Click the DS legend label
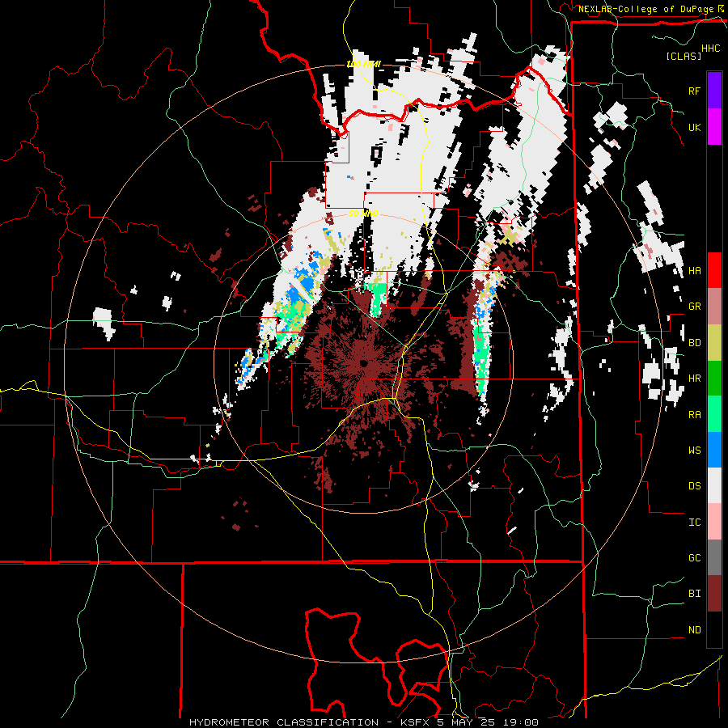 [694, 486]
